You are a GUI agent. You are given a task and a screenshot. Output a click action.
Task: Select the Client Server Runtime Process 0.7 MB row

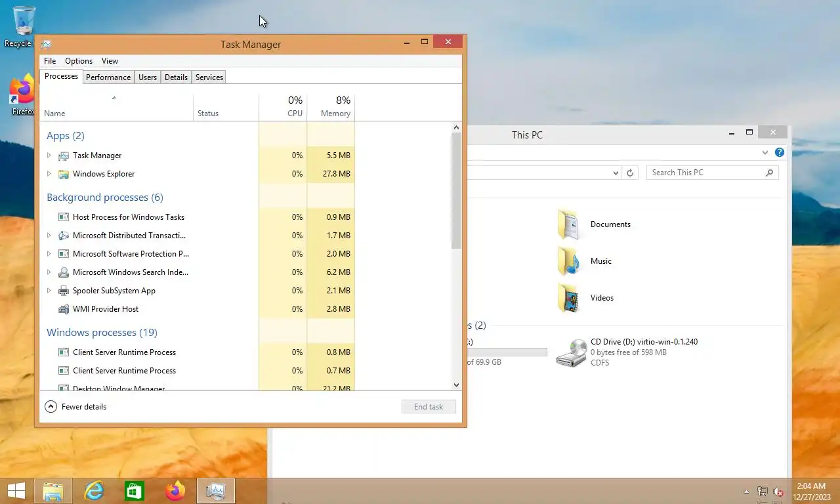tap(198, 371)
